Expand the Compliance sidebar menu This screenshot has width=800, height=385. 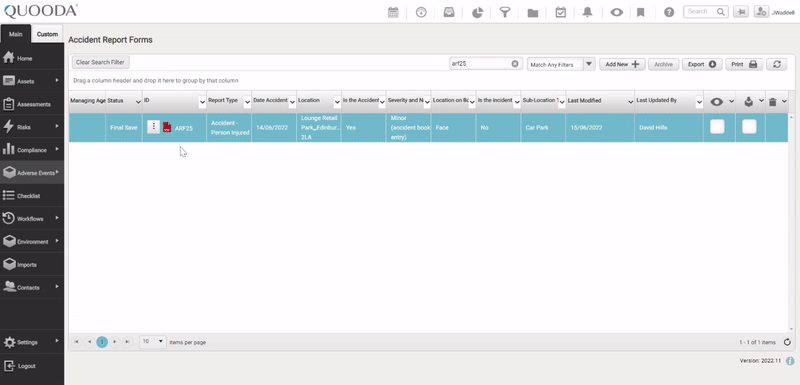(32, 150)
